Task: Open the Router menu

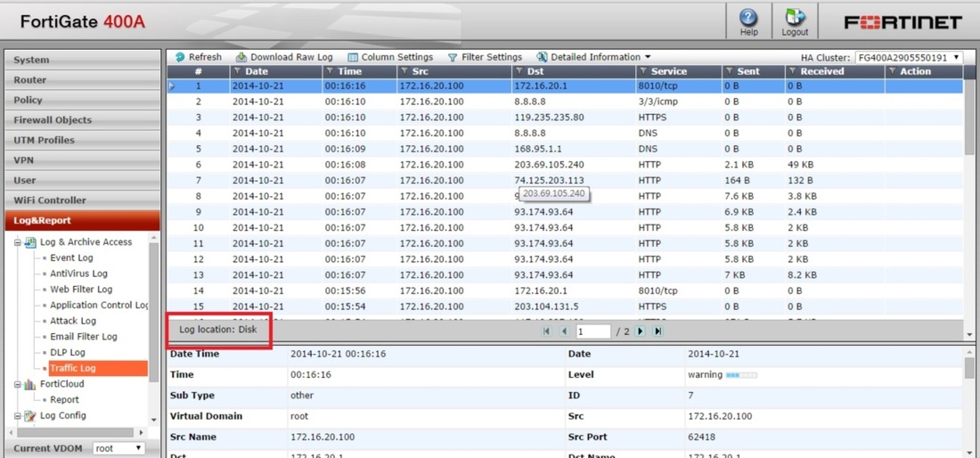Action: coord(83,80)
